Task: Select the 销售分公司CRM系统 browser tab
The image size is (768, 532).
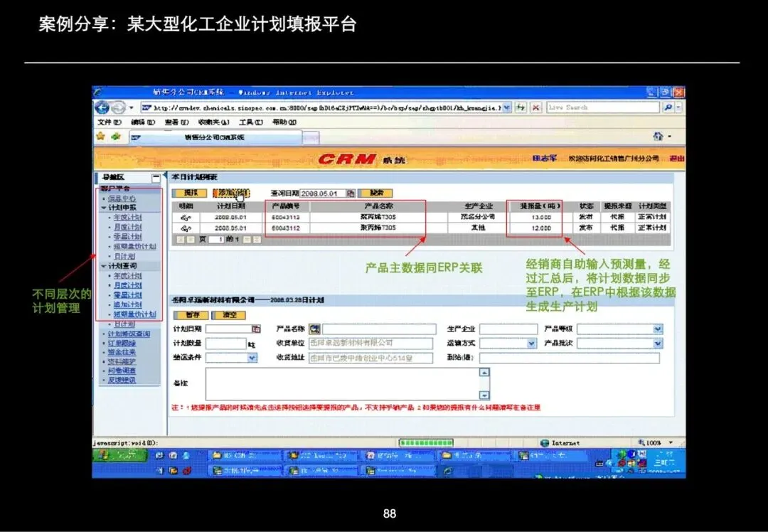Action: [x=215, y=138]
